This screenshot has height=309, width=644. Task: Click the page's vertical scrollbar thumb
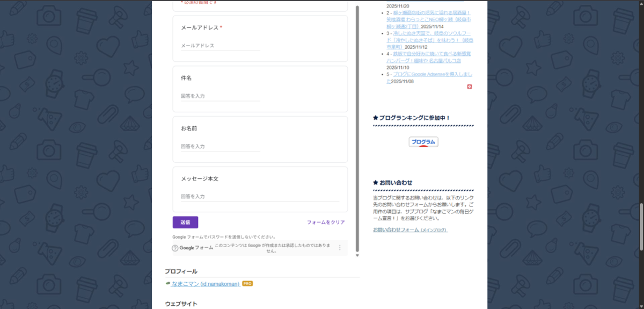pyautogui.click(x=641, y=226)
